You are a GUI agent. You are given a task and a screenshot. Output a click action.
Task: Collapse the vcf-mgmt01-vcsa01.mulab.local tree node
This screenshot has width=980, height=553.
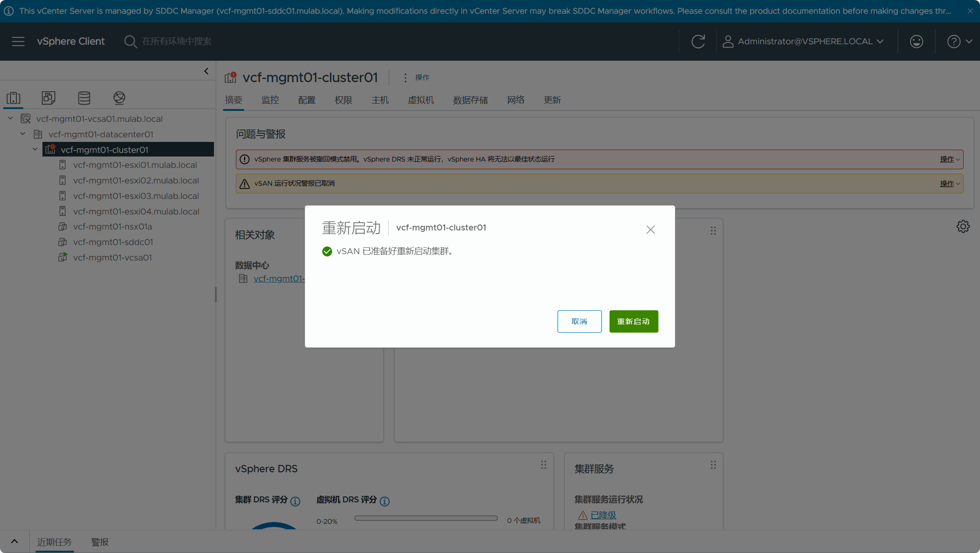(10, 119)
